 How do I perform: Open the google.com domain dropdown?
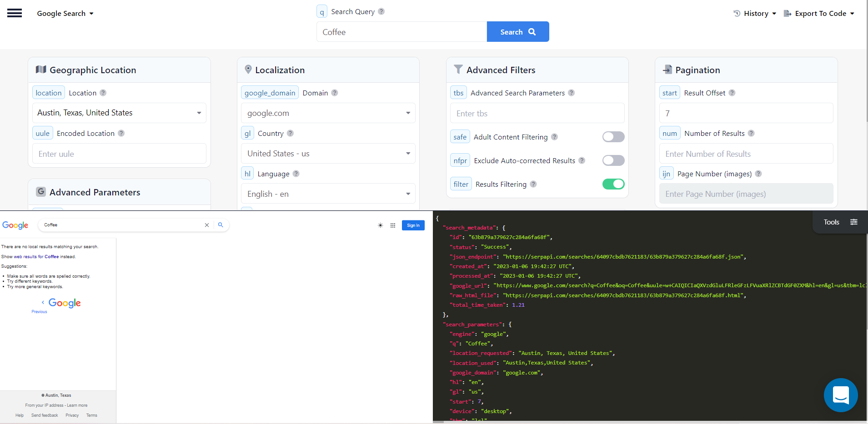click(x=328, y=113)
